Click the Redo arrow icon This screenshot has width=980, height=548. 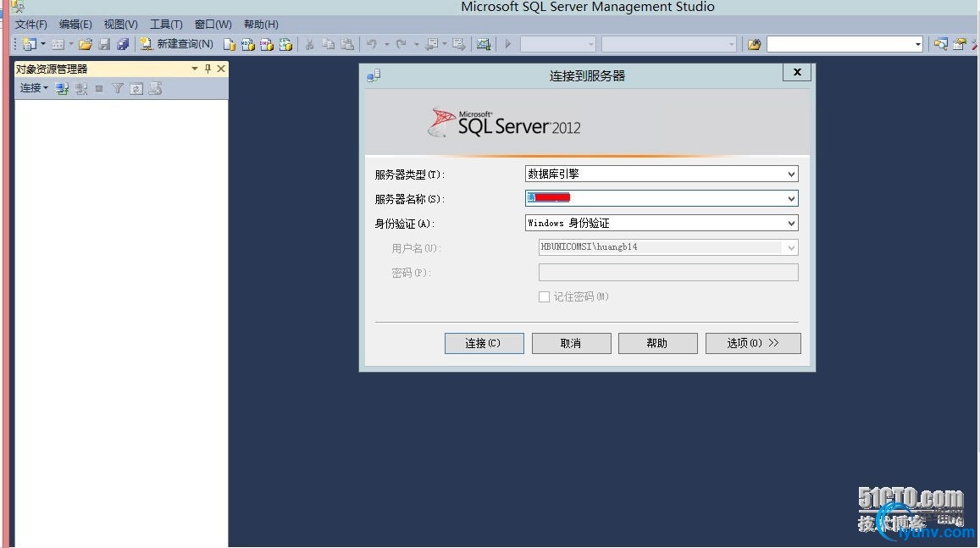(x=401, y=44)
